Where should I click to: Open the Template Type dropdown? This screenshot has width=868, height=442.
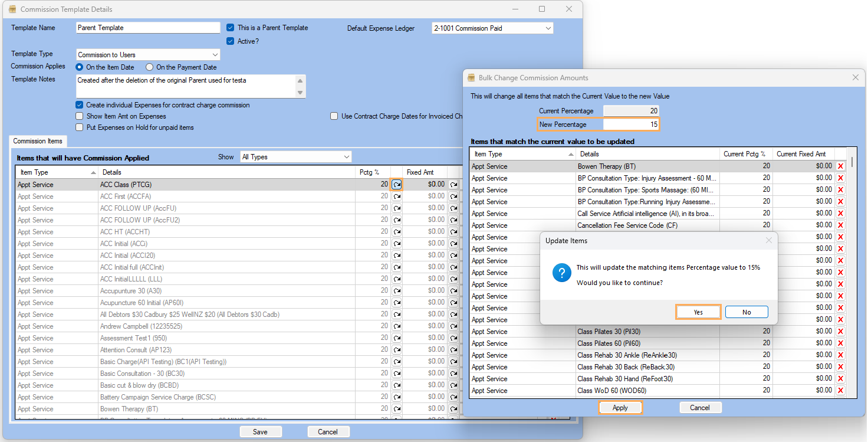(x=148, y=55)
